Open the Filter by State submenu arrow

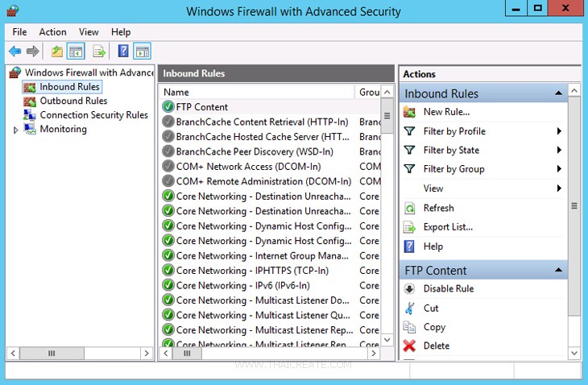pyautogui.click(x=559, y=150)
